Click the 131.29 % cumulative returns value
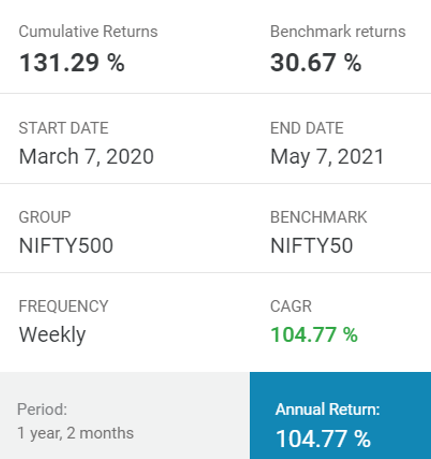This screenshot has width=431, height=459. 72,63
